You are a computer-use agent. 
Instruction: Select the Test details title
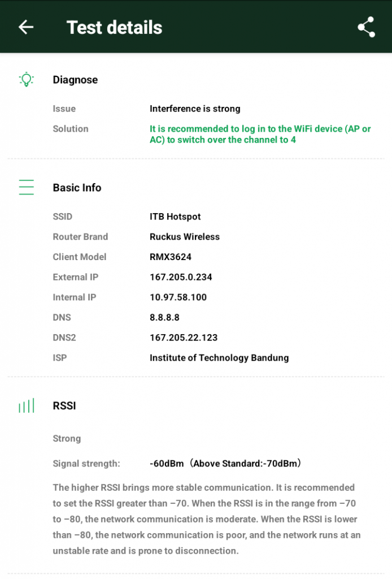coord(114,27)
